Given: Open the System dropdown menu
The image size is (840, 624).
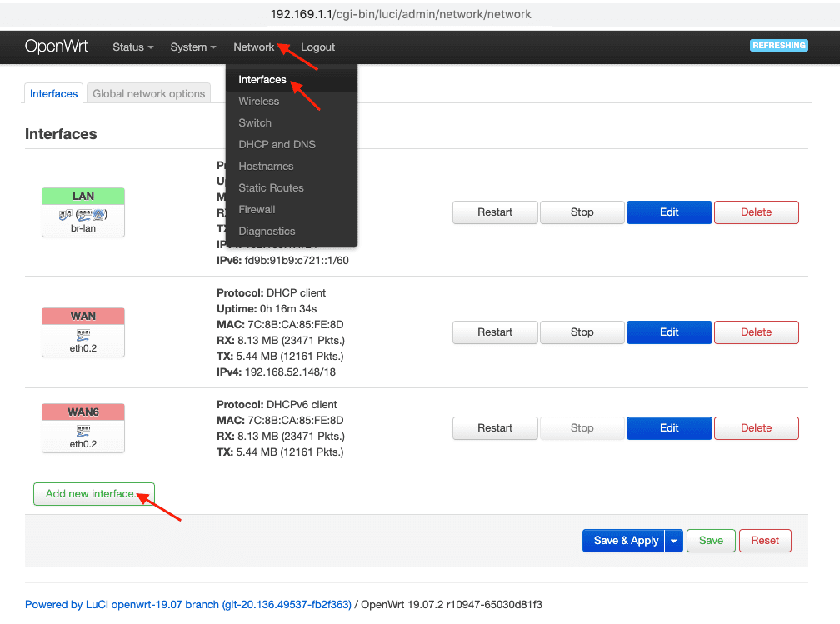Looking at the screenshot, I should (x=192, y=47).
